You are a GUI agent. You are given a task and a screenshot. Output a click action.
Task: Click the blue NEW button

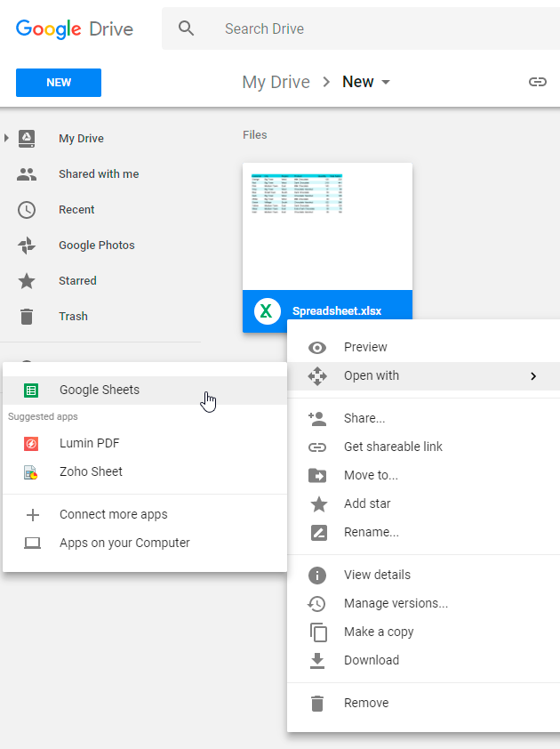(x=59, y=83)
